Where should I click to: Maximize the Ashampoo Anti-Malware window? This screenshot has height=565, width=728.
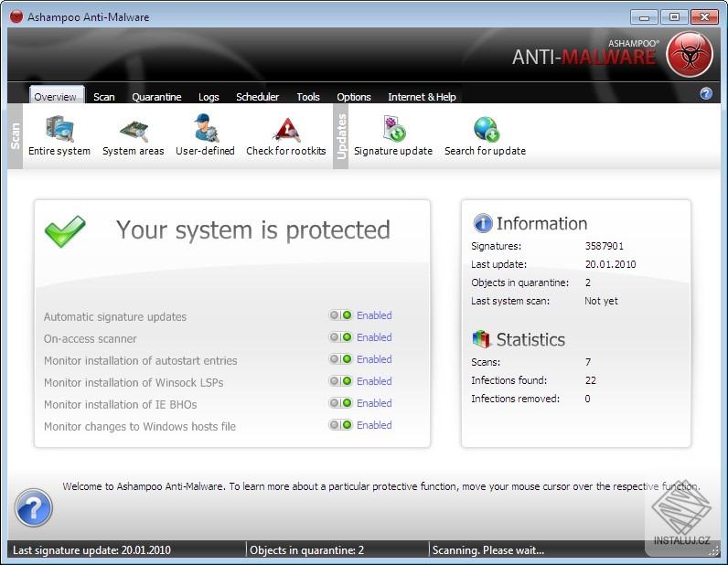(674, 17)
